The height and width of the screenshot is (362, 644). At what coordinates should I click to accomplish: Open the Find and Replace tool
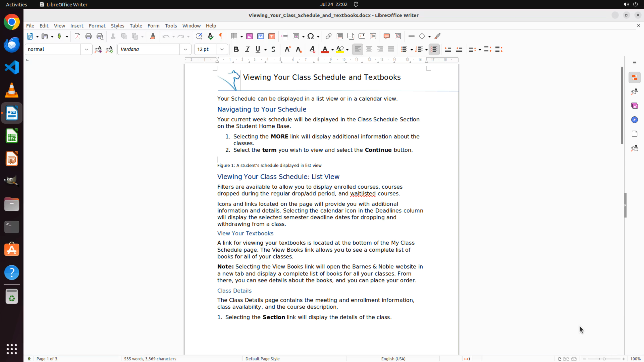pyautogui.click(x=199, y=36)
